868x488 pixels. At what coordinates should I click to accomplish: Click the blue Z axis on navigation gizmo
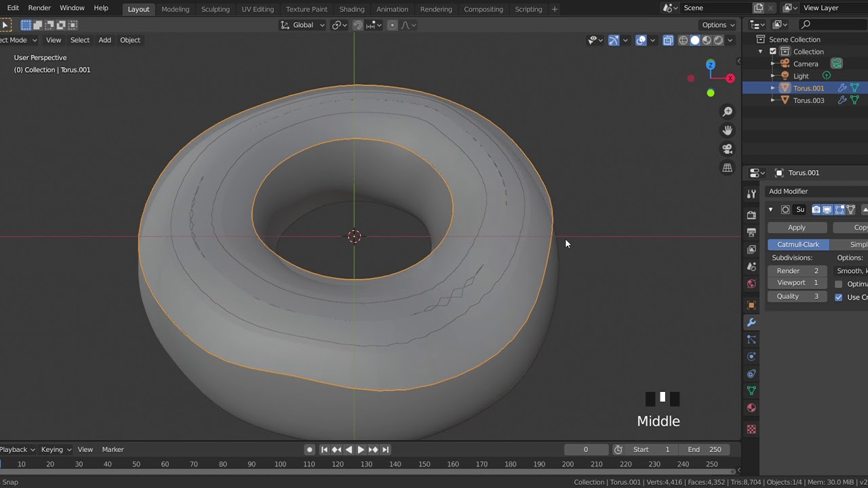[711, 65]
